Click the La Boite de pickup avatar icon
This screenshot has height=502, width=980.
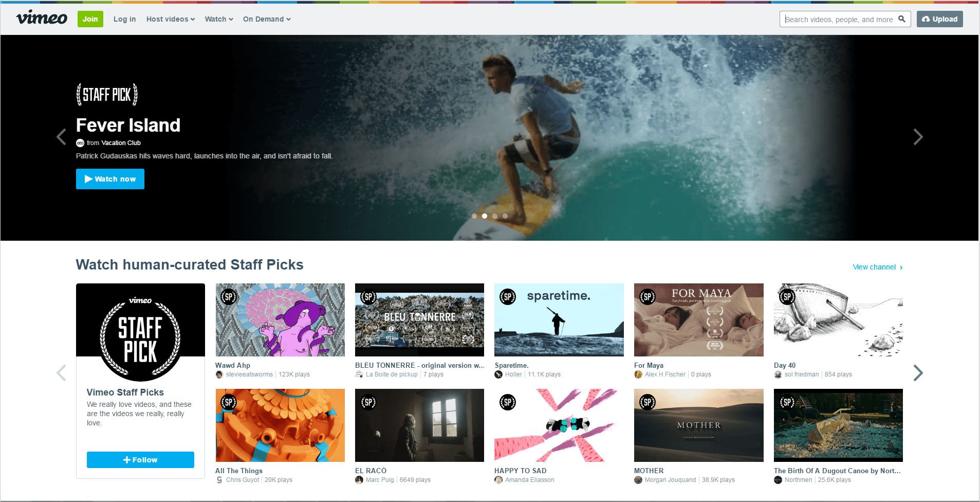coord(359,374)
